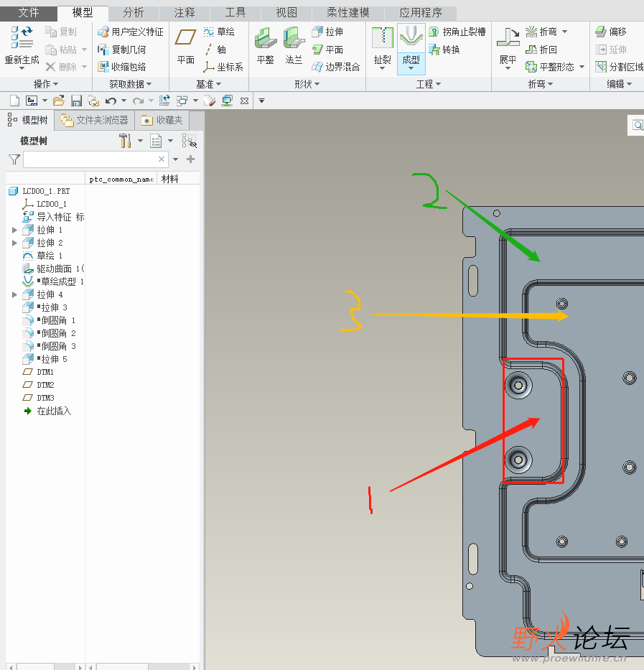Open the 基准 group dropdown
This screenshot has width=644, height=670.
pos(208,84)
